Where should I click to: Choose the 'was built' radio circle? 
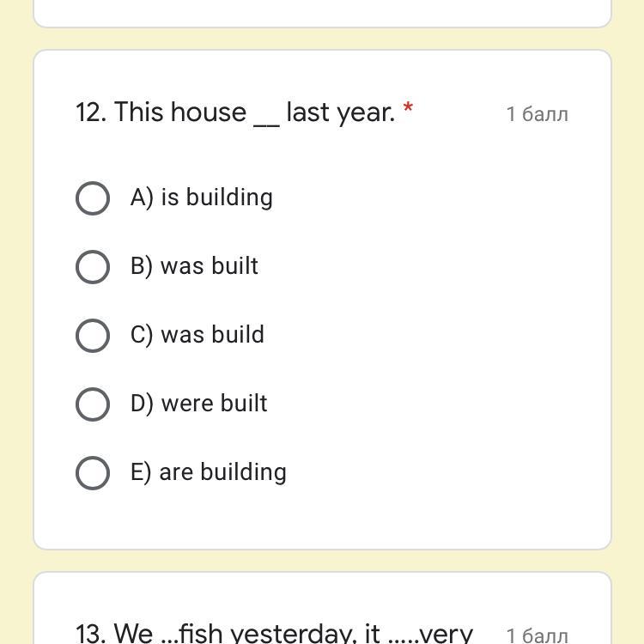[x=93, y=267]
